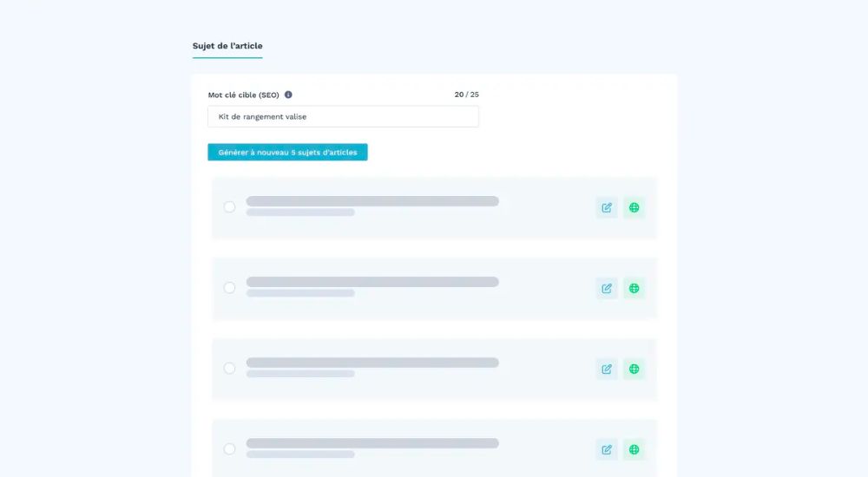Select the first topic's radio button

pyautogui.click(x=229, y=206)
